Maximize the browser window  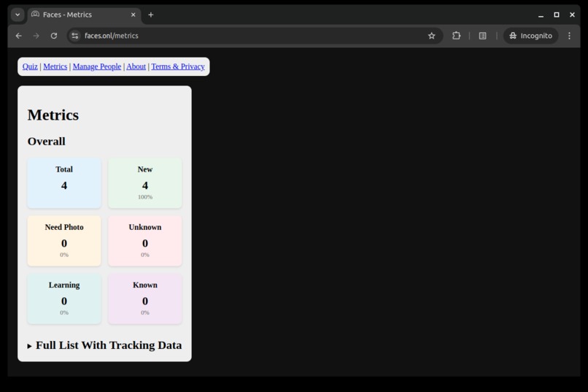coord(557,15)
